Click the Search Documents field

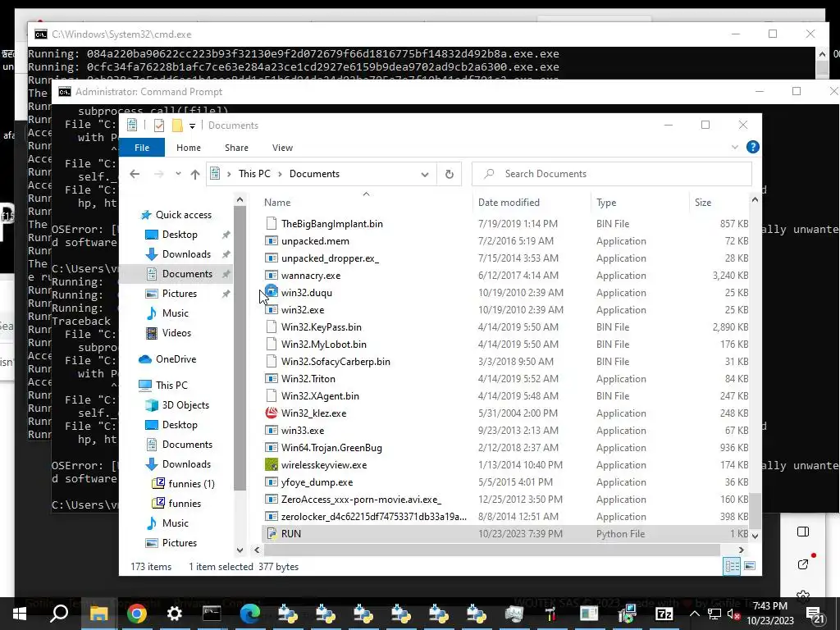[x=612, y=174]
